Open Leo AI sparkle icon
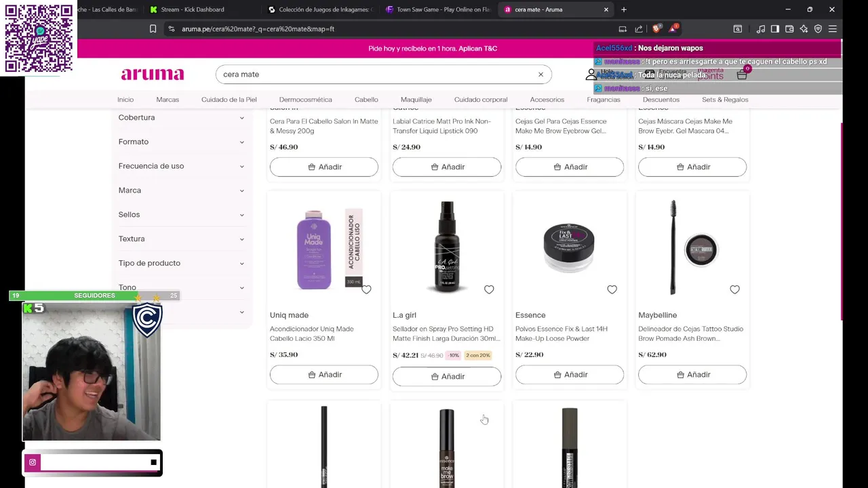 click(804, 29)
